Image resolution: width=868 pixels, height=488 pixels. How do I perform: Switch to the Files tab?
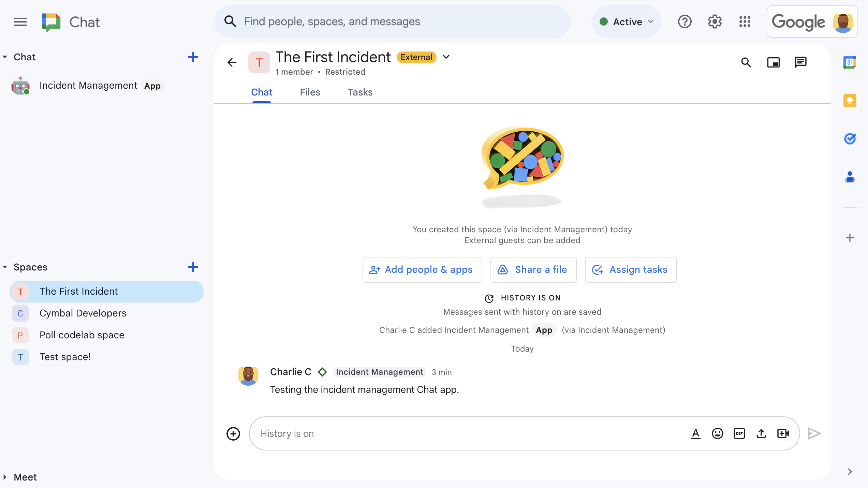(310, 92)
